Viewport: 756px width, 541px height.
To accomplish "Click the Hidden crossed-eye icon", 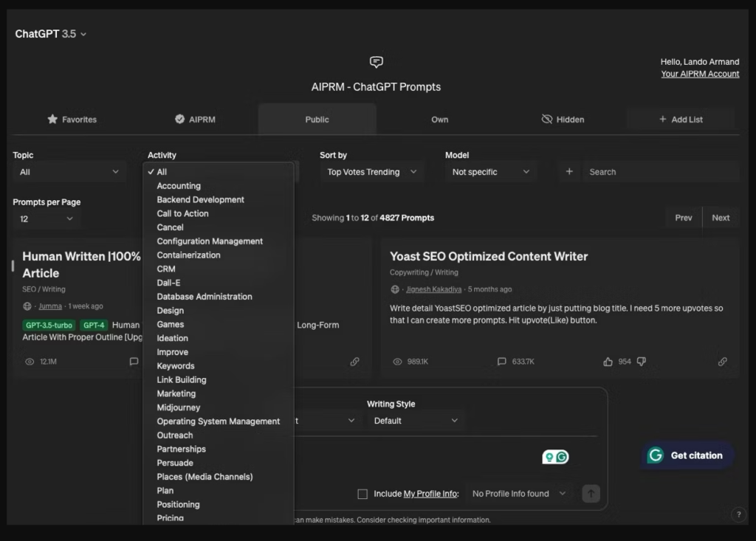I will [x=546, y=119].
